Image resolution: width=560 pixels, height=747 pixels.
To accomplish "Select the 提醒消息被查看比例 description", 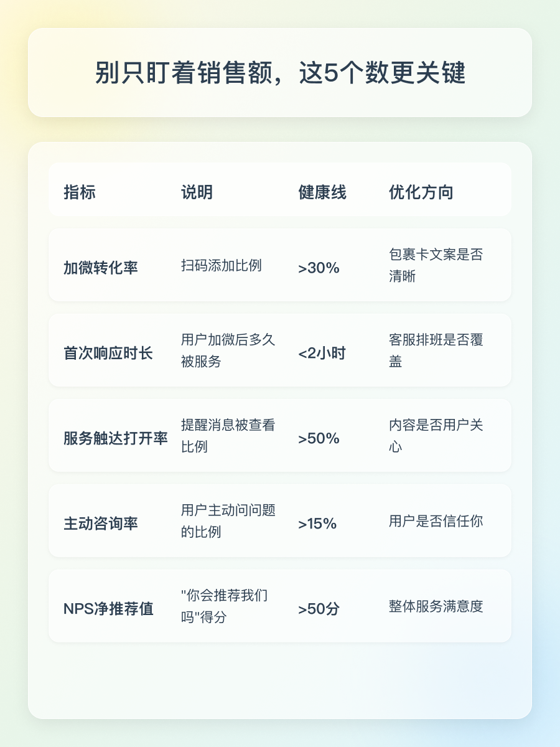I will (x=228, y=436).
